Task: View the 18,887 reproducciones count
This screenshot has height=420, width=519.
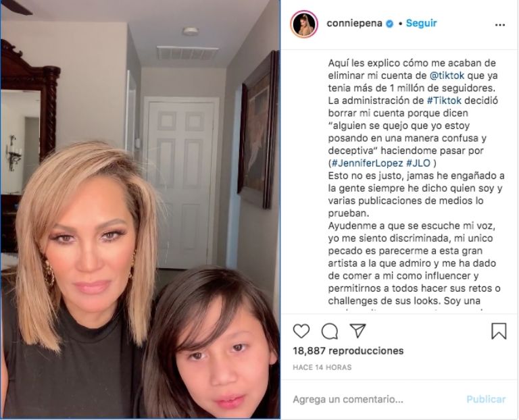Action: (348, 350)
